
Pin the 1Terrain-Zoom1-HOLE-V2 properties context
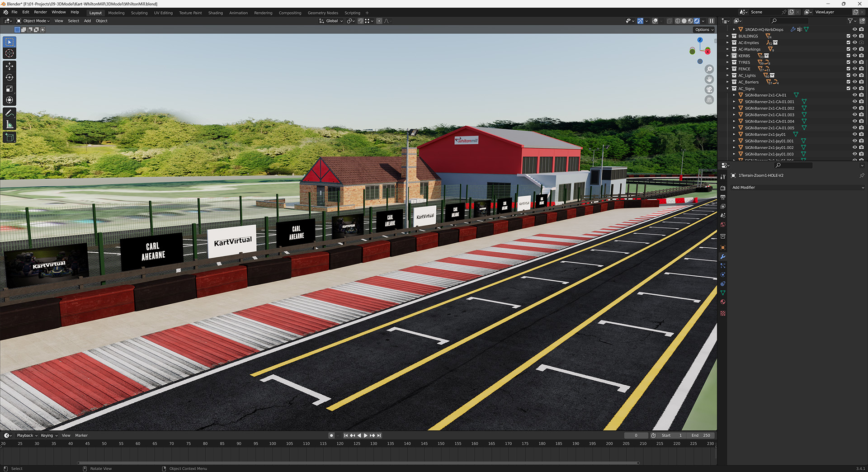point(862,175)
